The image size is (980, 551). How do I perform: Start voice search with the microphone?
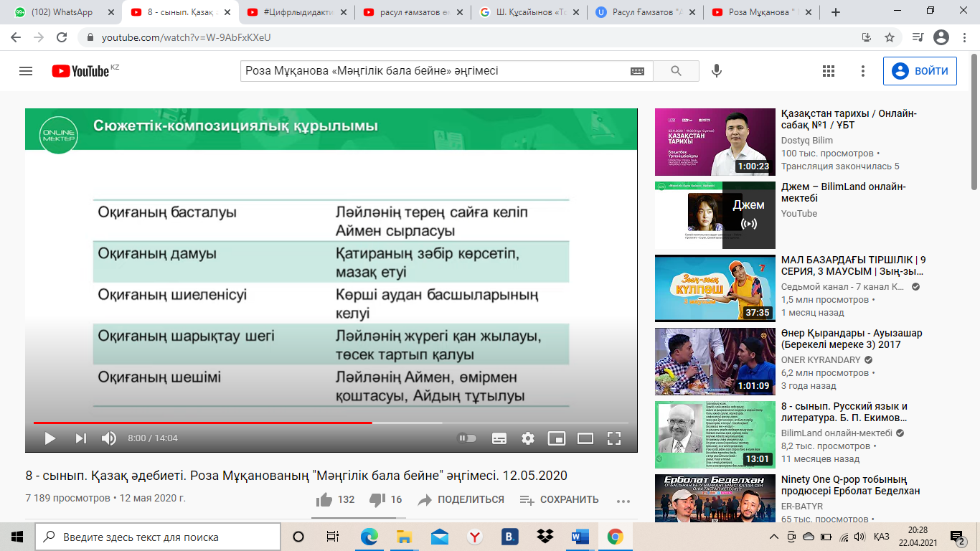point(716,71)
